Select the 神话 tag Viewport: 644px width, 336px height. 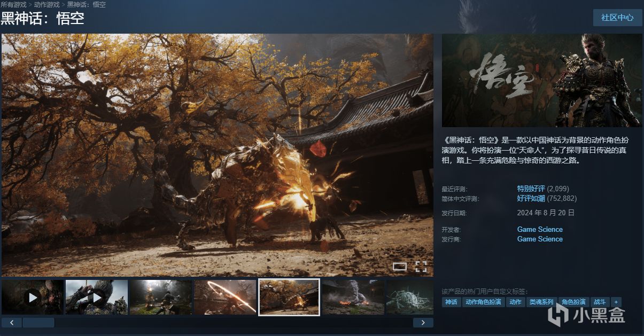click(x=451, y=302)
